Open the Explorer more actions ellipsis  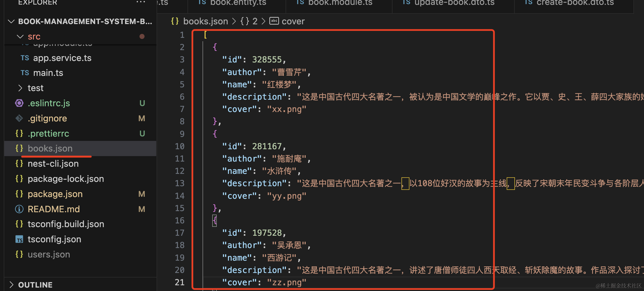pyautogui.click(x=140, y=2)
